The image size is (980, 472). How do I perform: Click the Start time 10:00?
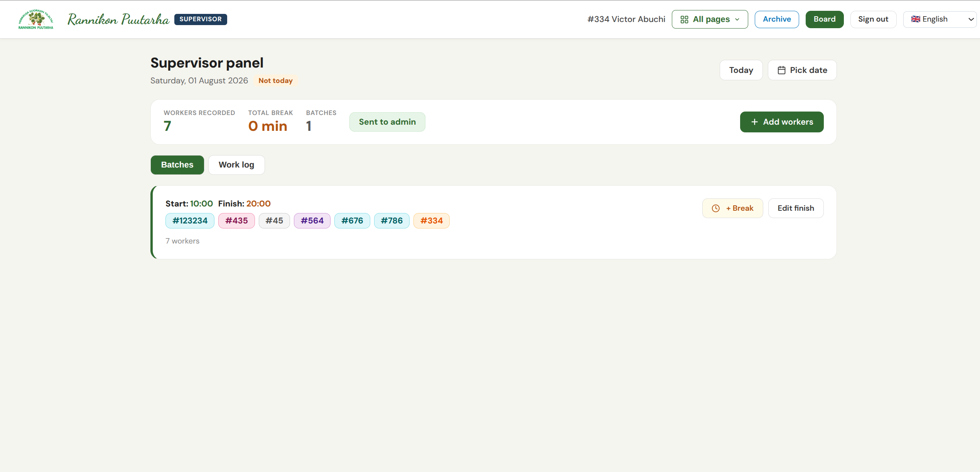tap(201, 204)
